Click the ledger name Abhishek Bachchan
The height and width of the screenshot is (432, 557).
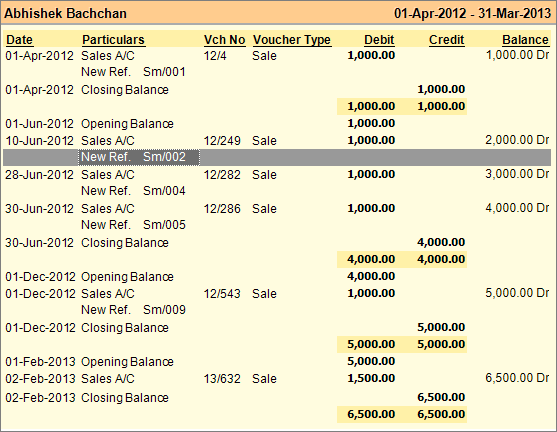(65, 14)
